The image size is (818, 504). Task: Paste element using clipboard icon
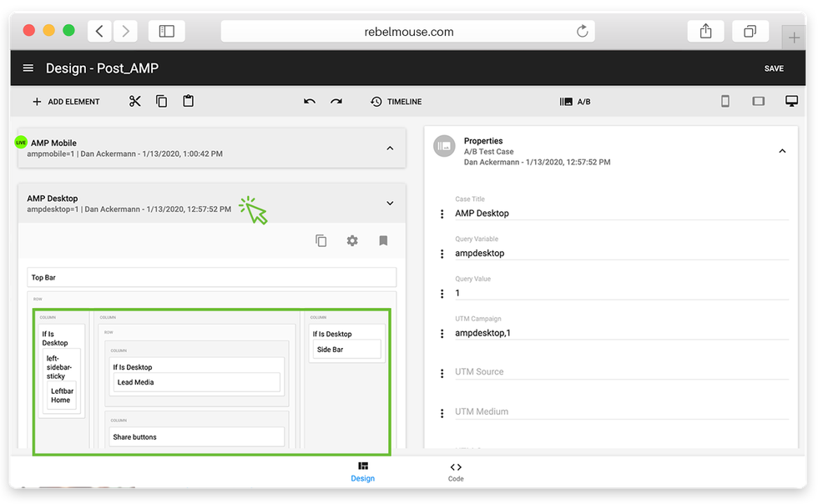tap(188, 101)
